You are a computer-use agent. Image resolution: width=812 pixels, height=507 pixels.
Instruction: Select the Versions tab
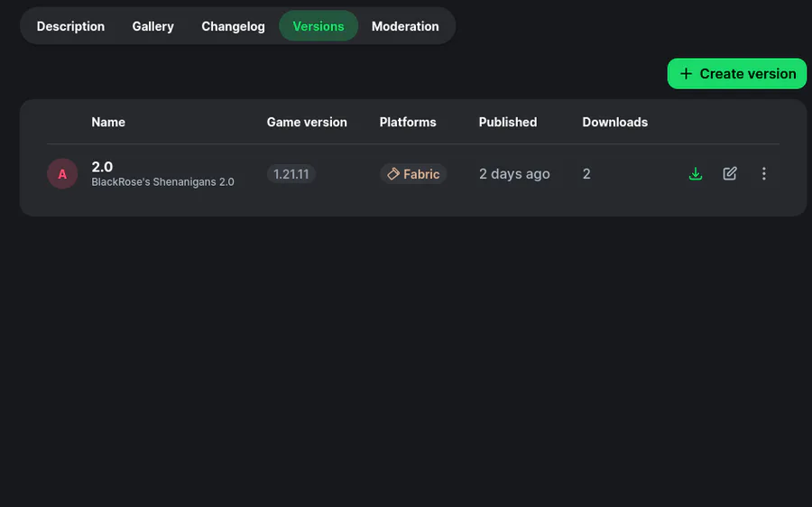(318, 26)
